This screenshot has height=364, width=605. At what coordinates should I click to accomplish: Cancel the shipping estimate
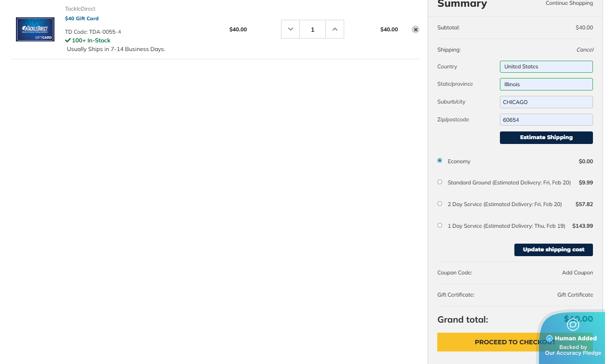[584, 50]
